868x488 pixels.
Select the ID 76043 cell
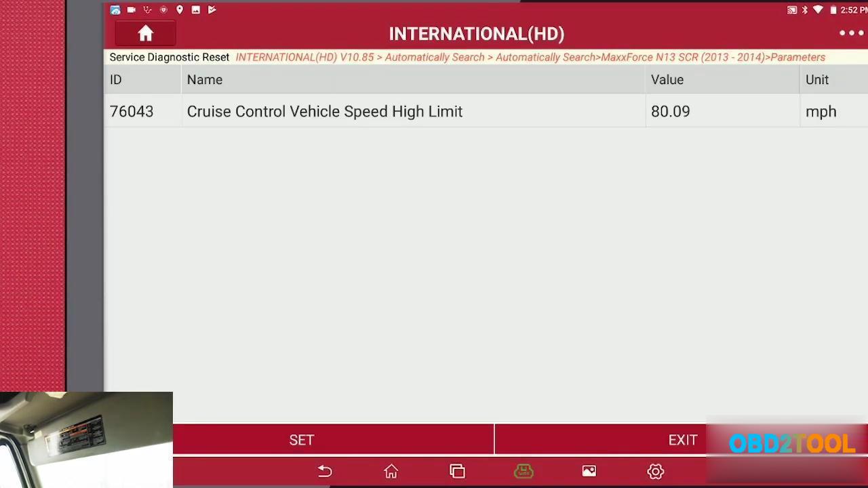pos(132,112)
